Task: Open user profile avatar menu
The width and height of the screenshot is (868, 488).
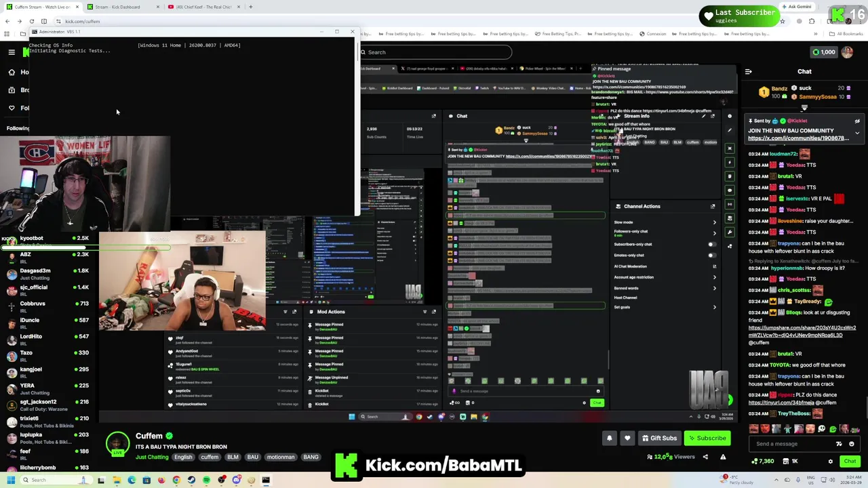Action: pos(847,52)
